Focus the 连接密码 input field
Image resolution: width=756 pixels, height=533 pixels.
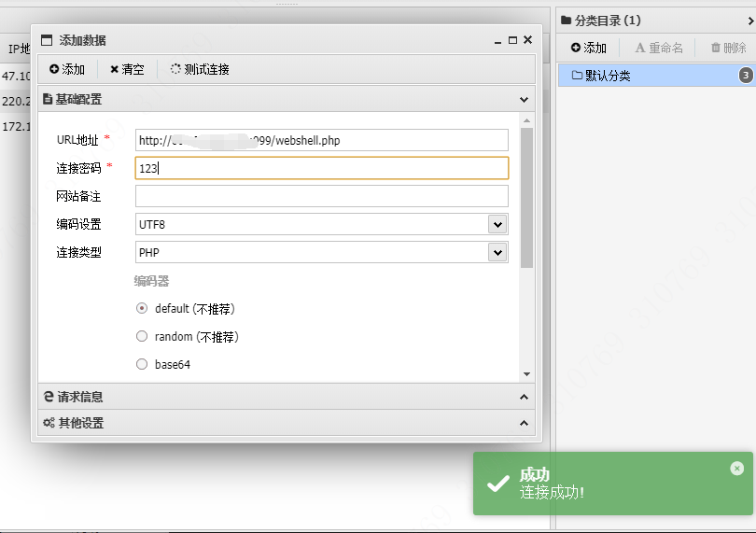coord(322,168)
